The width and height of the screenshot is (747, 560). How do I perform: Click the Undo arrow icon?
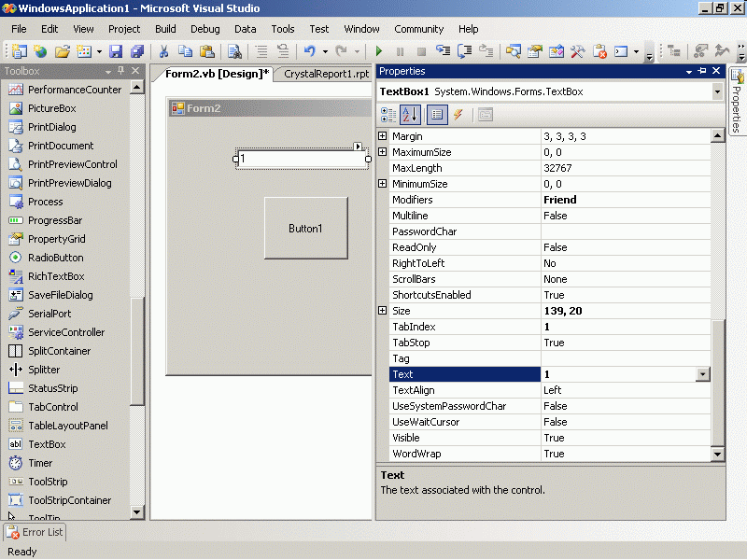tap(309, 51)
